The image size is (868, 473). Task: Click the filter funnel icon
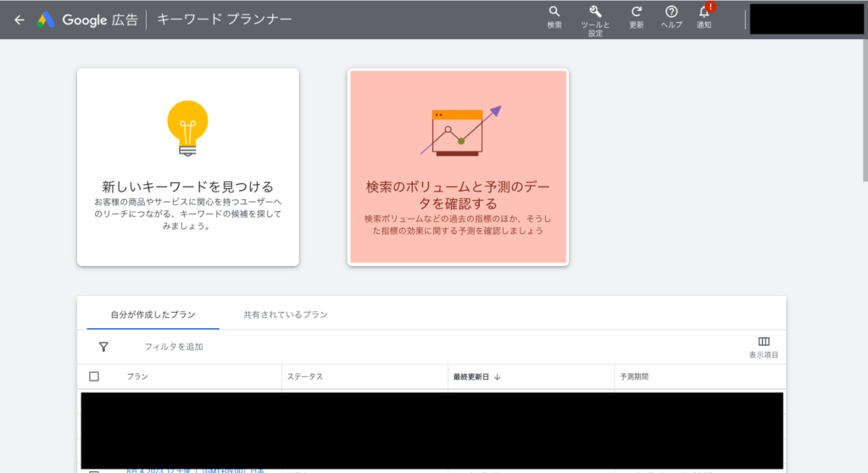[103, 347]
